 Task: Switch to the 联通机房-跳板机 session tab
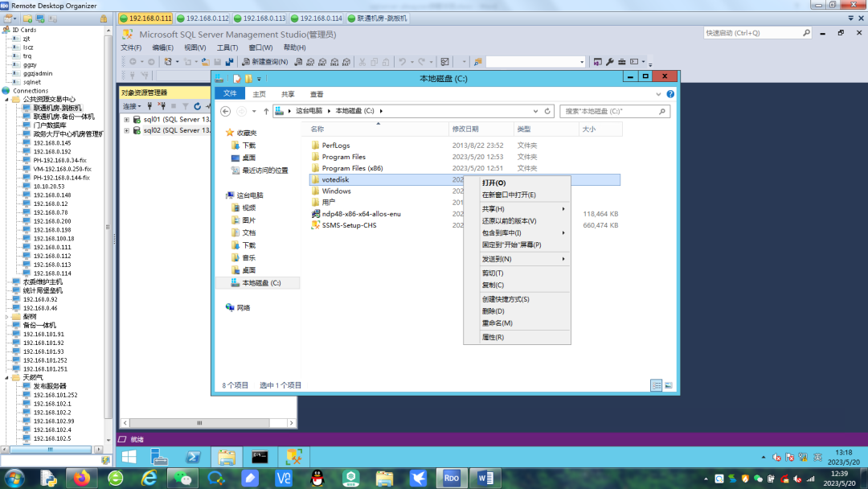(378, 18)
